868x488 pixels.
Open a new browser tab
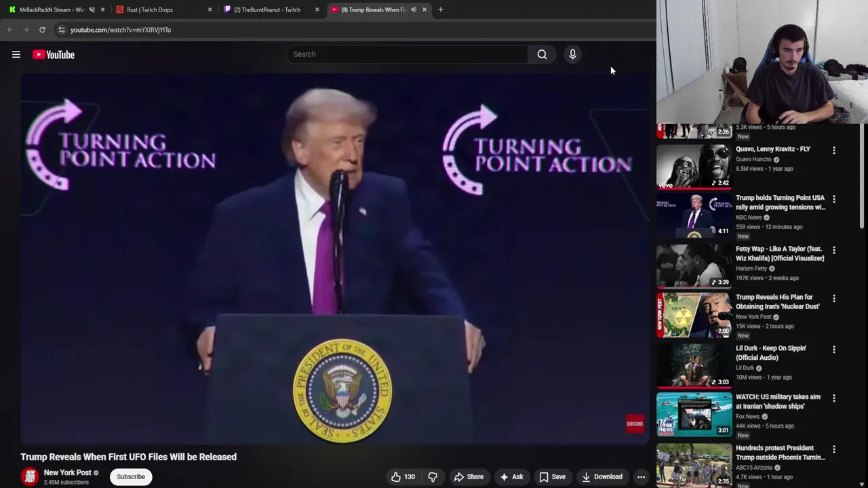coord(441,9)
